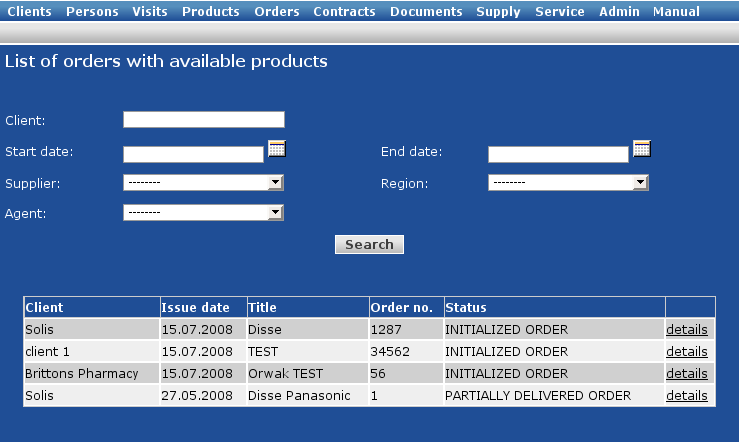The width and height of the screenshot is (740, 443).
Task: Click the Order no. column header
Action: [406, 307]
